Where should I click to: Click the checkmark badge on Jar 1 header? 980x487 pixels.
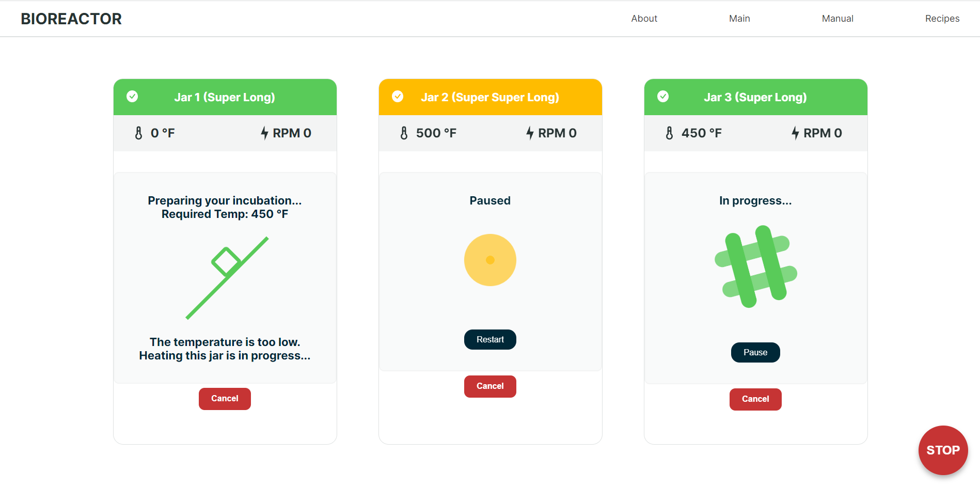[132, 97]
